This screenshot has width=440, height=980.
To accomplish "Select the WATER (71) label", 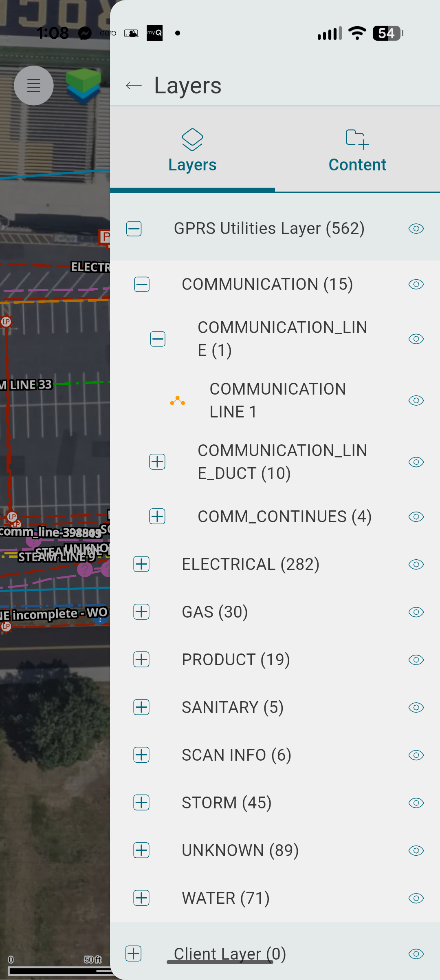I will [226, 898].
